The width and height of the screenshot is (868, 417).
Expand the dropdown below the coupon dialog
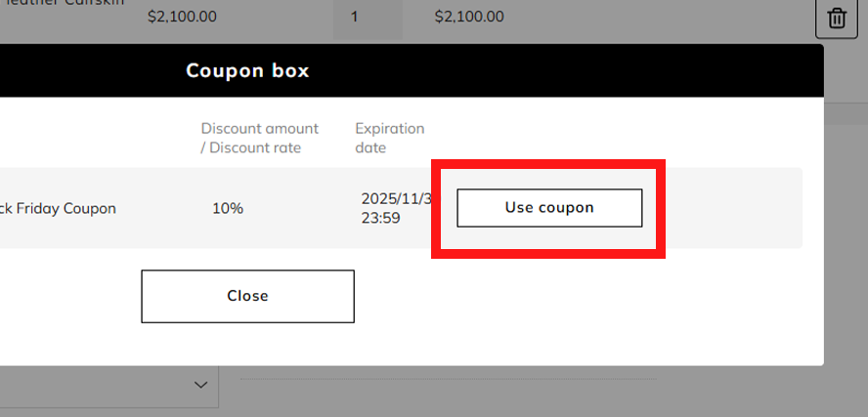(x=201, y=385)
